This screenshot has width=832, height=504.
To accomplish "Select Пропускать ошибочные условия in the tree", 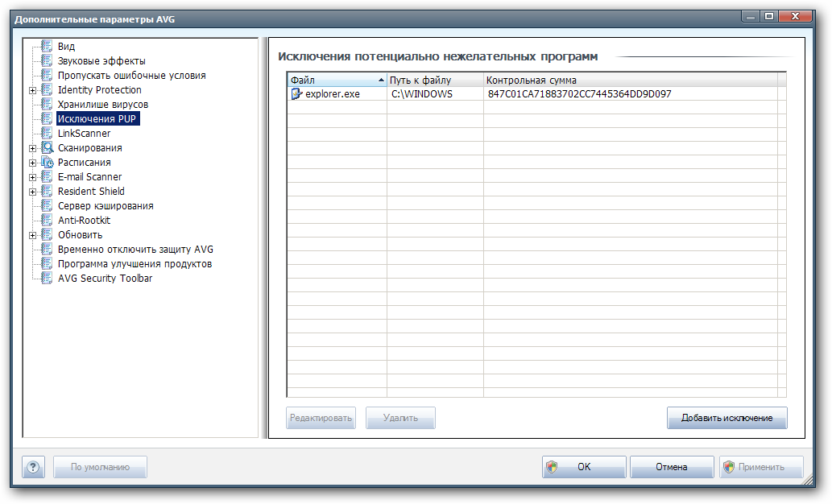I will coord(131,75).
